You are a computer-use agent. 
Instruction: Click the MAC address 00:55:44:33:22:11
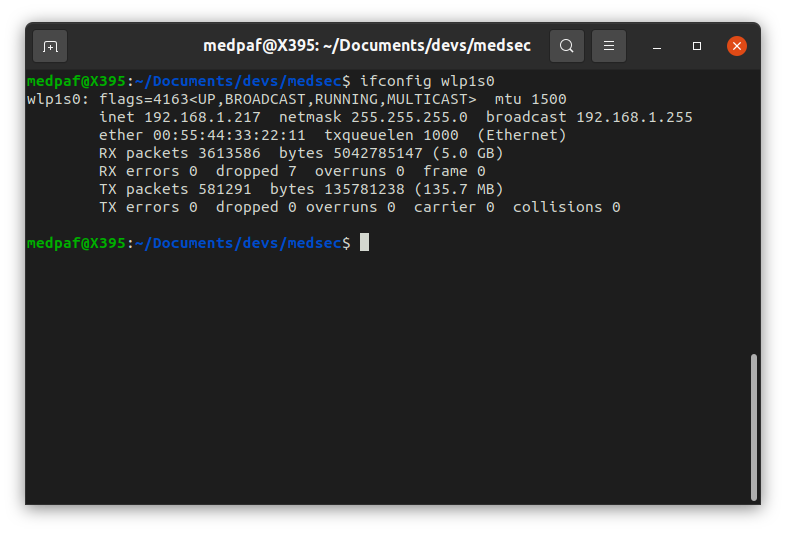230,135
